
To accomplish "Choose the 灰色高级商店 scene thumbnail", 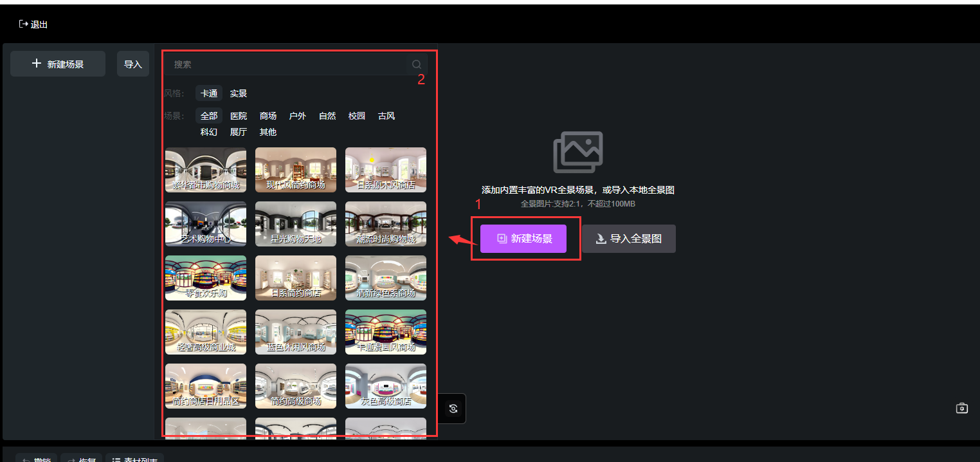I will 386,385.
